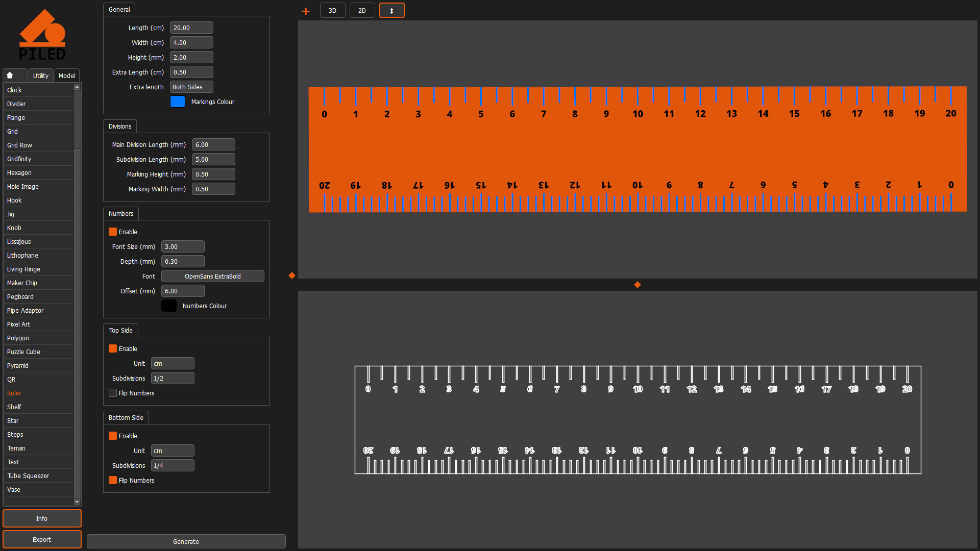Click the Generate button
This screenshot has height=551, width=980.
point(186,541)
